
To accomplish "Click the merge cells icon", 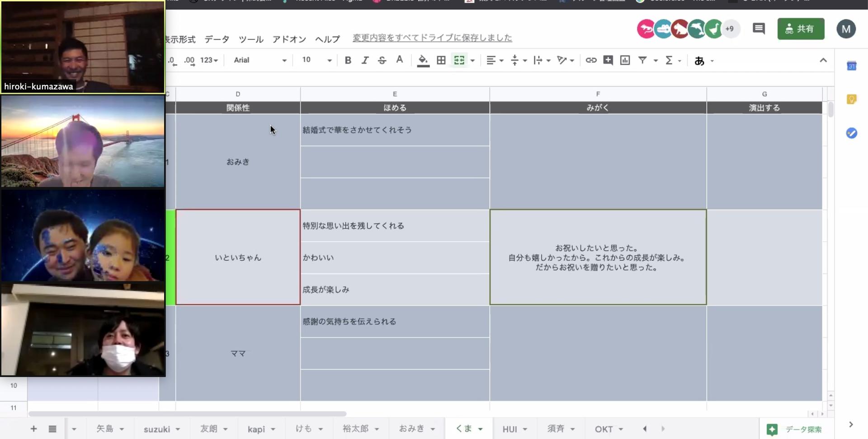I will click(x=459, y=60).
